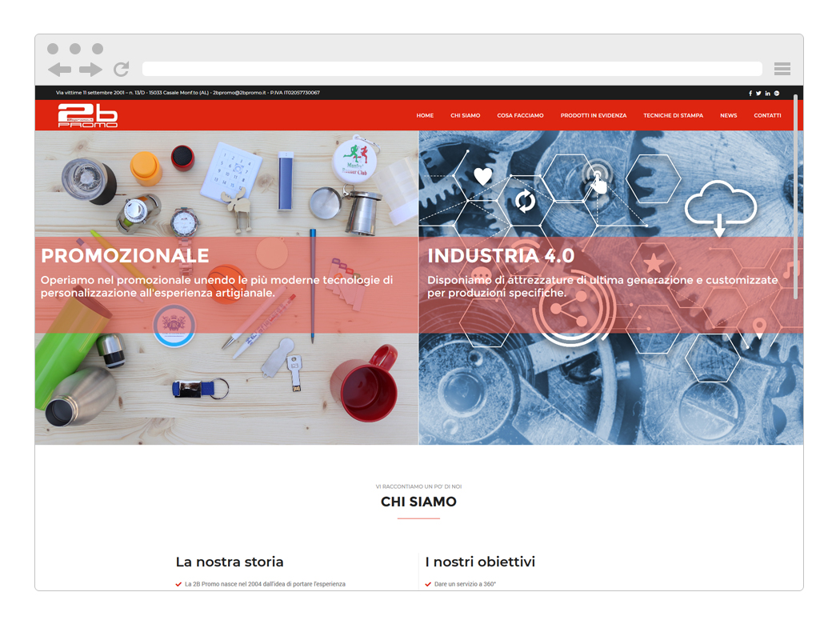
Task: Open the CHI SIAMO menu item
Action: point(465,116)
